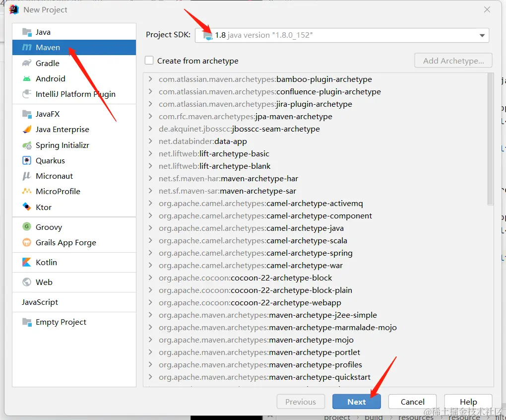
Task: Click the IntelliJ IDEA logo in title bar
Action: click(x=14, y=10)
